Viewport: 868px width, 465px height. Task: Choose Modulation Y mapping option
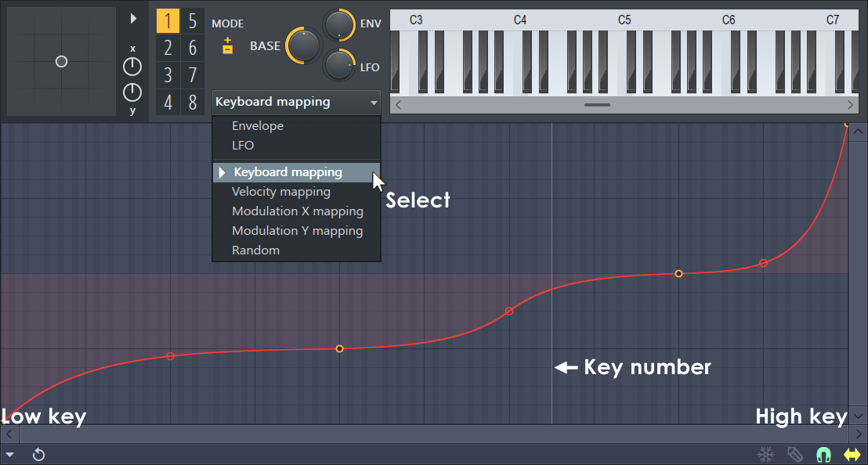click(x=296, y=231)
